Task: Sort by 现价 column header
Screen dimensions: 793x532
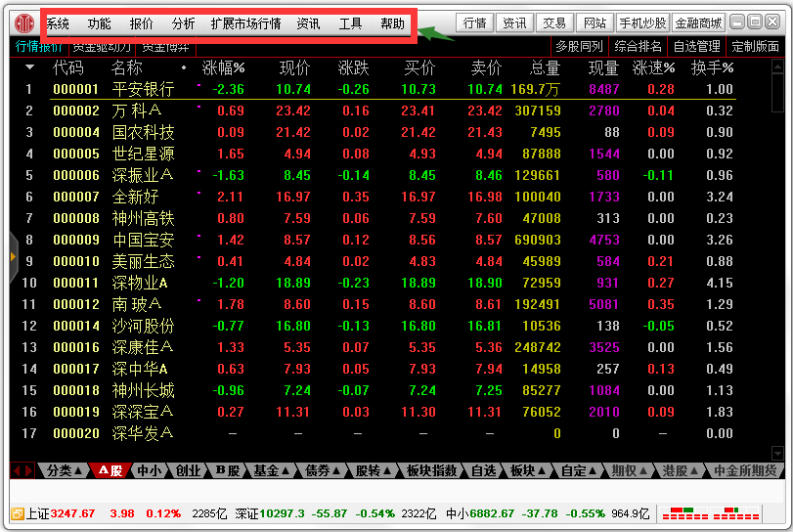Action: (x=295, y=67)
